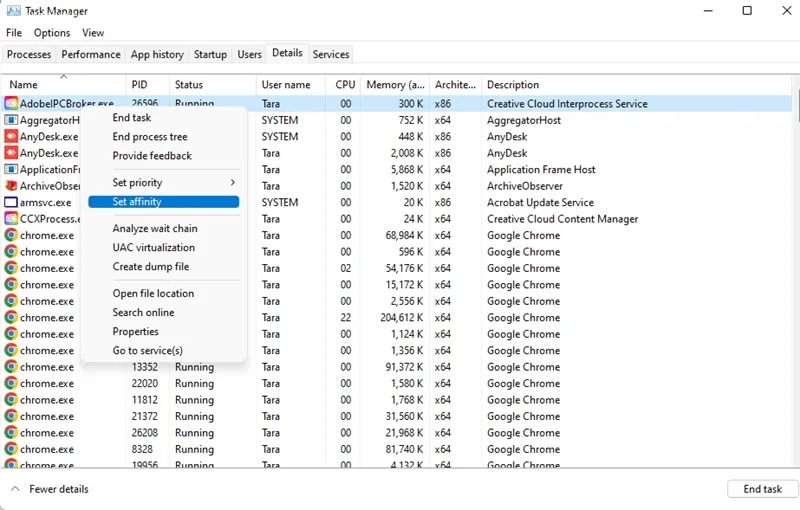Click the armsvc.exe process icon
The width and height of the screenshot is (800, 510).
tap(11, 202)
